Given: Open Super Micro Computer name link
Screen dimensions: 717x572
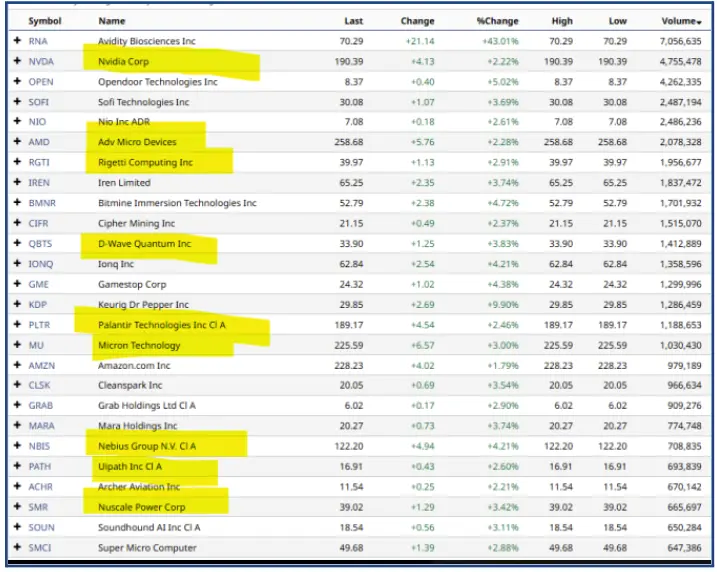Looking at the screenshot, I should click(147, 548).
